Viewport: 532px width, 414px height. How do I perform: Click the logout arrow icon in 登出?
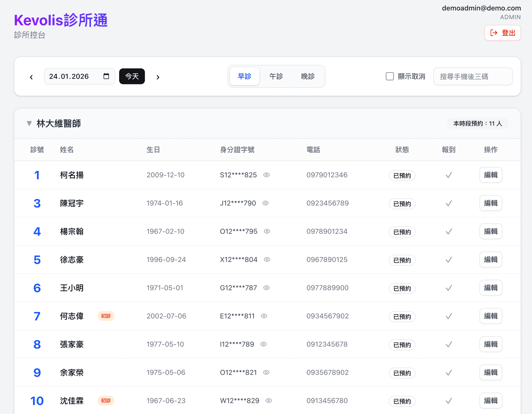pyautogui.click(x=494, y=33)
